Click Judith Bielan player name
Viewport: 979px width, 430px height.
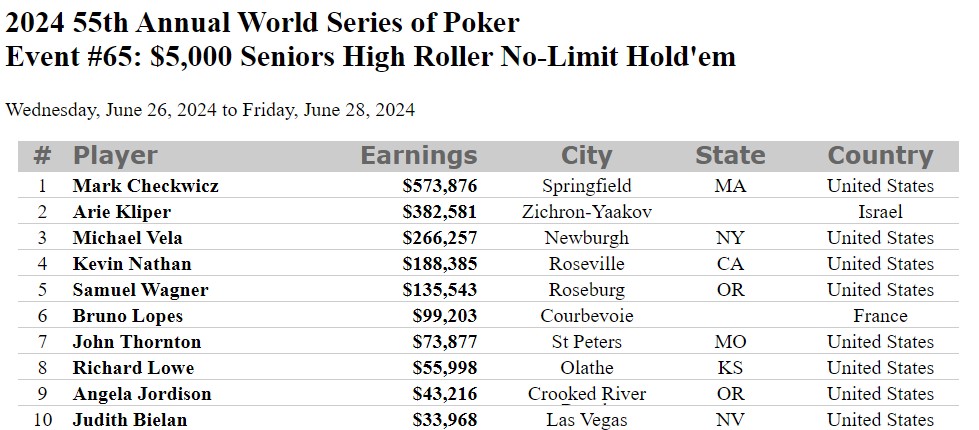130,420
